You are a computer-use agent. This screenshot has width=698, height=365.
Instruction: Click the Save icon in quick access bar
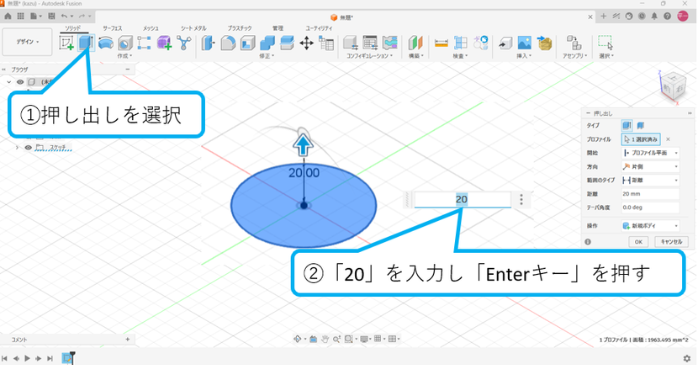(x=52, y=16)
